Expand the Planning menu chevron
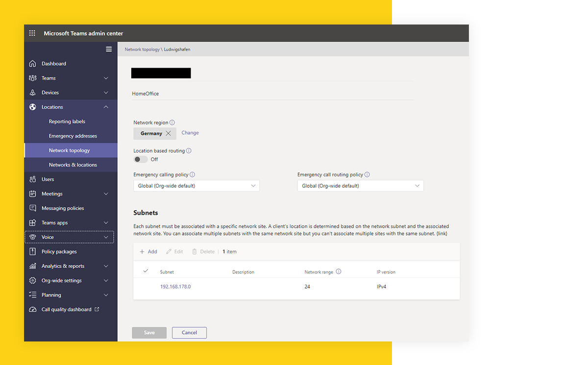Viewport: 588px width, 365px height. (106, 295)
